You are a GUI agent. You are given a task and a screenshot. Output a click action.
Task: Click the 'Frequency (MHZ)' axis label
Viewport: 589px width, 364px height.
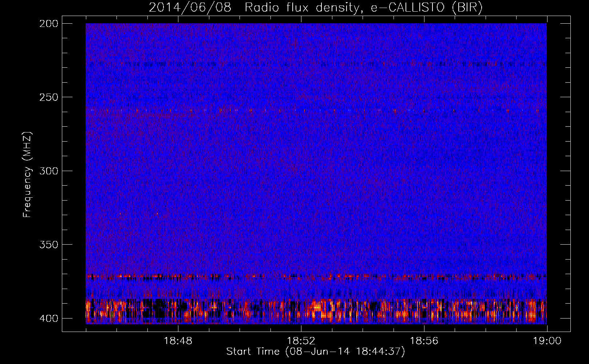[x=27, y=174]
